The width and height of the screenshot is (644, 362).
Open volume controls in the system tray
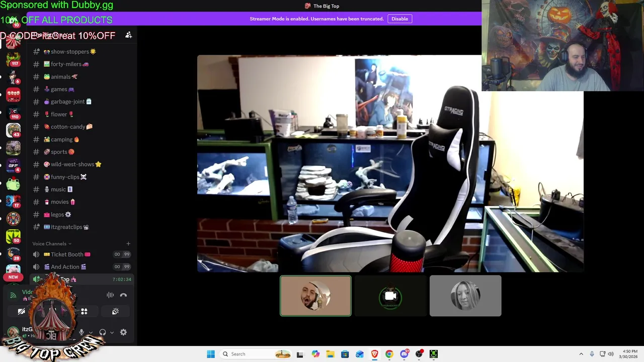tap(611, 354)
